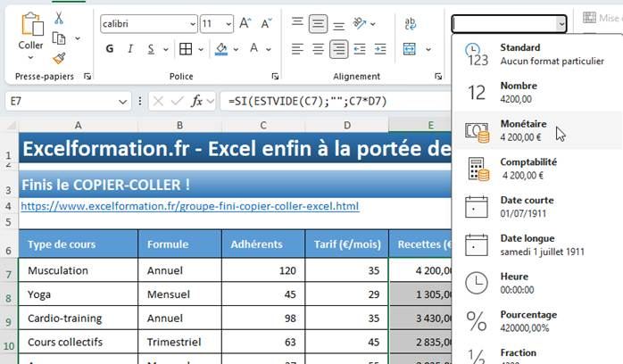Open the Copy options arrow
The image size is (623, 364).
pos(78,38)
